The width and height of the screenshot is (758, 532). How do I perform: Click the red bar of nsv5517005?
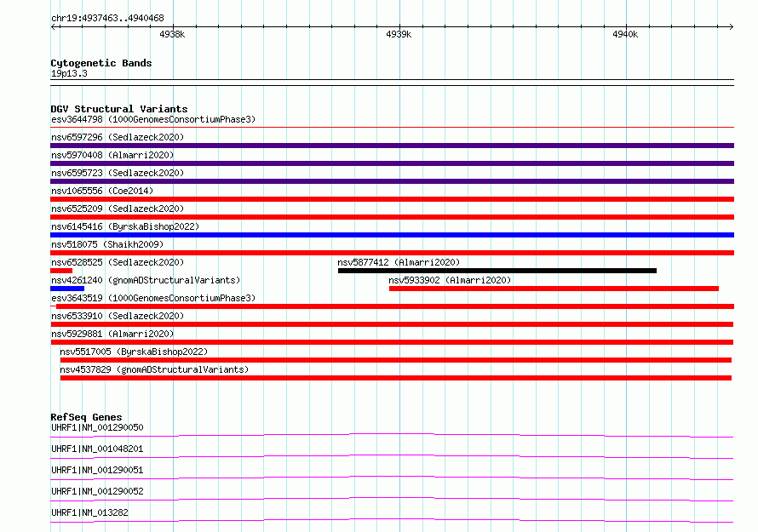tap(396, 360)
